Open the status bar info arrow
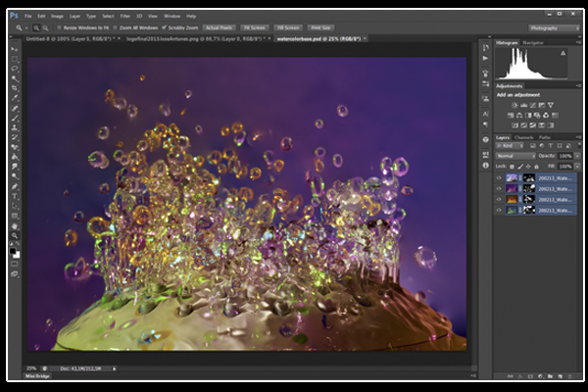Image resolution: width=588 pixels, height=392 pixels. pyautogui.click(x=114, y=368)
